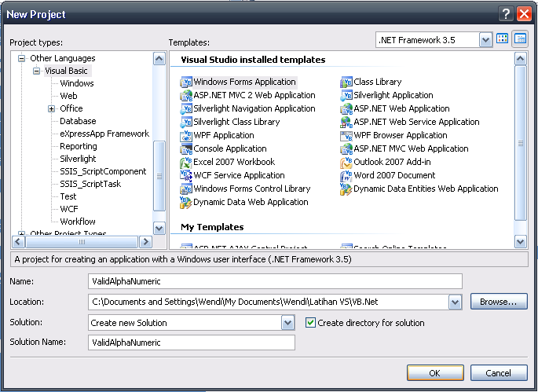Image resolution: width=538 pixels, height=392 pixels.
Task: Choose Silverlight Class Library template icon
Action: [x=186, y=123]
